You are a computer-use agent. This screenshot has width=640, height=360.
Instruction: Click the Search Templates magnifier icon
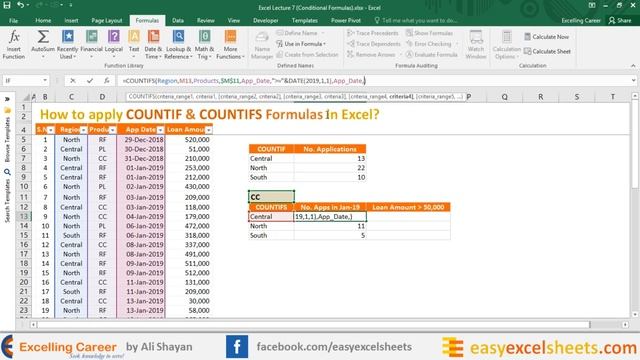click(x=7, y=172)
